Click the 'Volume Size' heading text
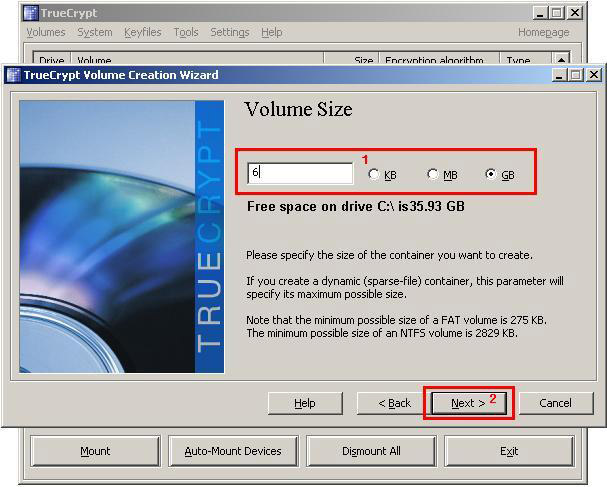607x487 pixels. coord(298,109)
